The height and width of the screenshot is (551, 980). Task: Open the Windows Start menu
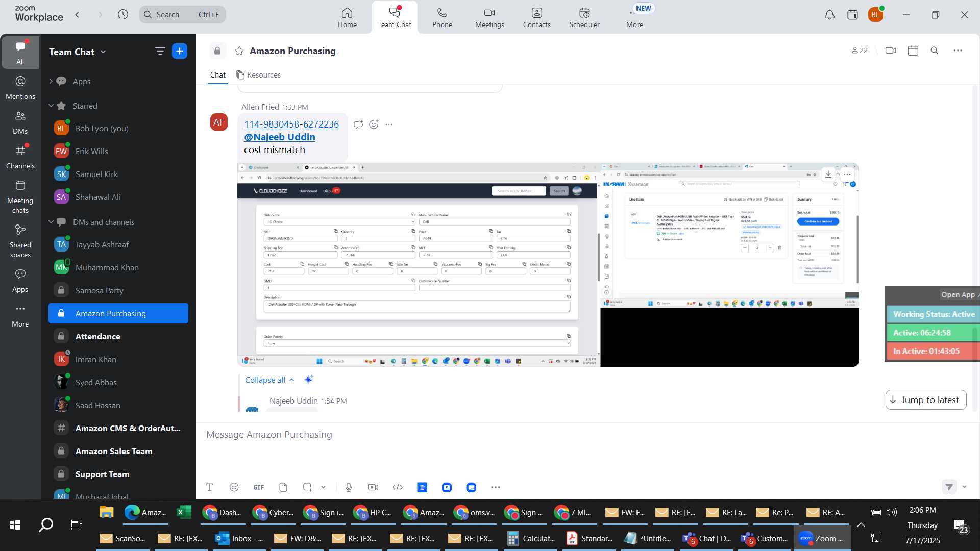click(15, 524)
